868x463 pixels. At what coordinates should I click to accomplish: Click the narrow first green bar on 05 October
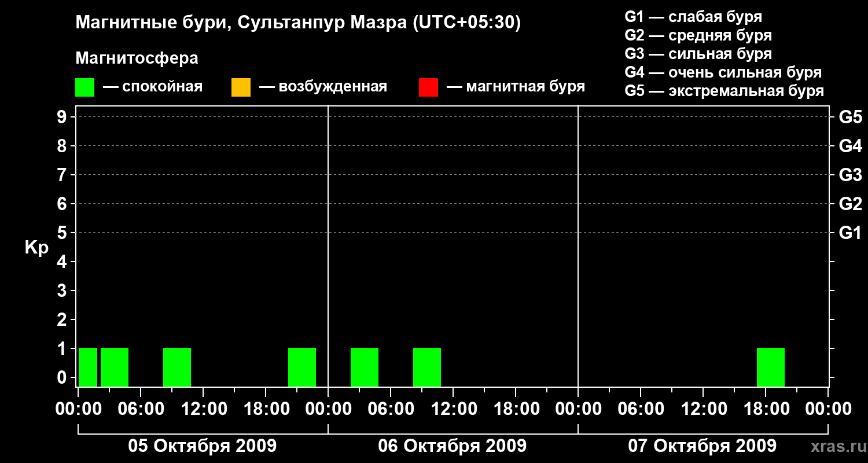[88, 367]
